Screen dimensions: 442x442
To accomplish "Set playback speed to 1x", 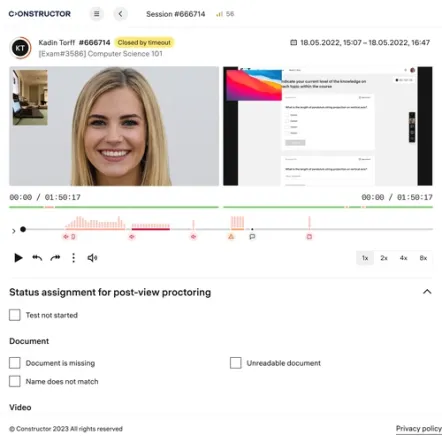I will (x=365, y=258).
